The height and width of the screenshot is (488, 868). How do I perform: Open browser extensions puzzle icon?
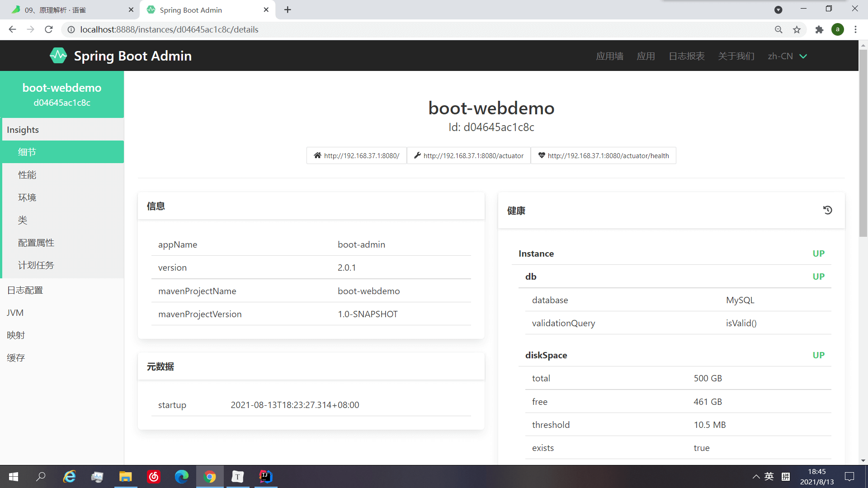click(819, 29)
